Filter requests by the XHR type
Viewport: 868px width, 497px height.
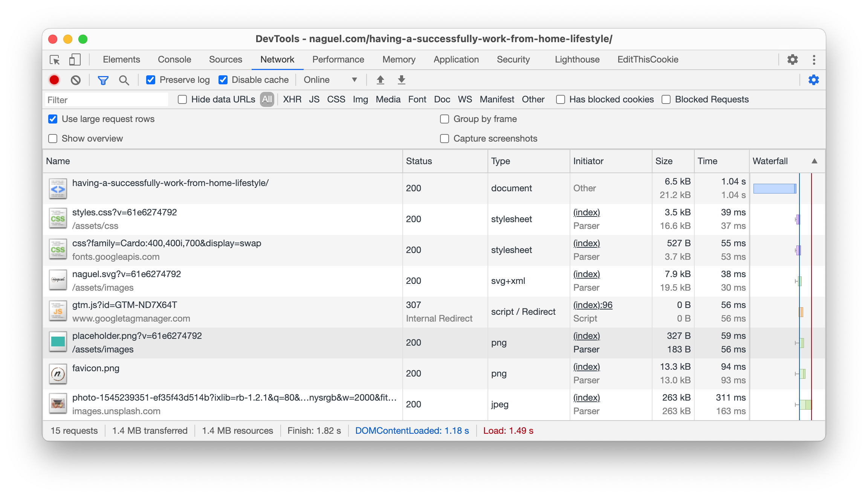coord(292,99)
